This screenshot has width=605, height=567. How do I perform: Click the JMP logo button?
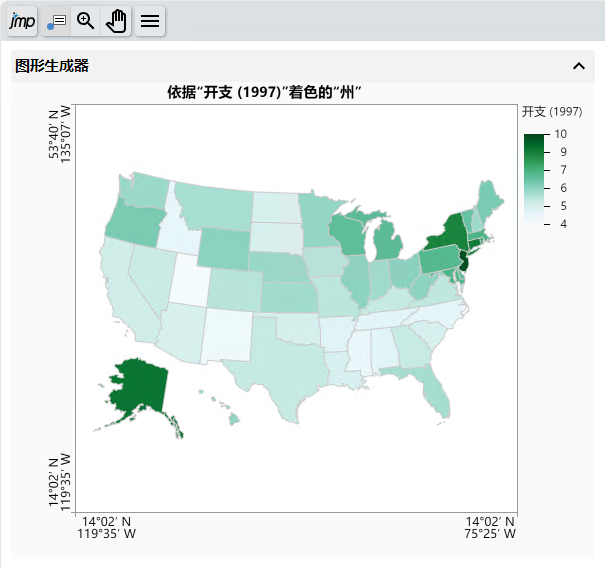pos(22,21)
